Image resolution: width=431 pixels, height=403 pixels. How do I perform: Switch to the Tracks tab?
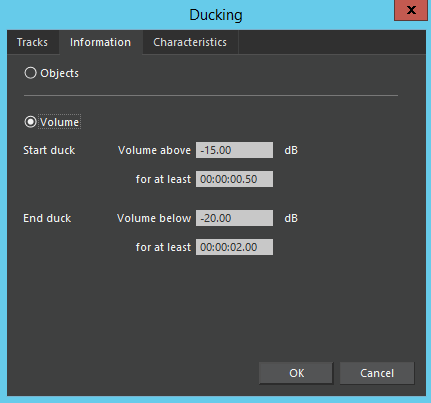tap(32, 42)
